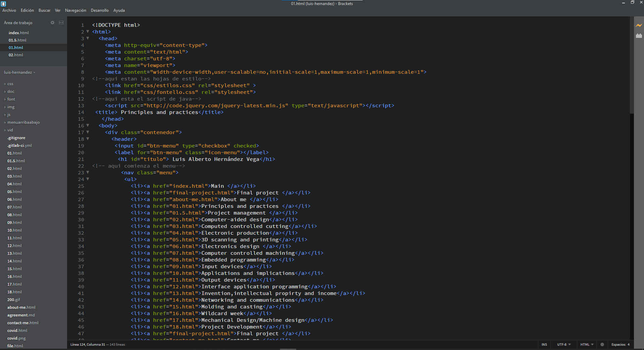The width and height of the screenshot is (644, 350).
Task: Open HTML language mode dropdown
Action: point(587,344)
